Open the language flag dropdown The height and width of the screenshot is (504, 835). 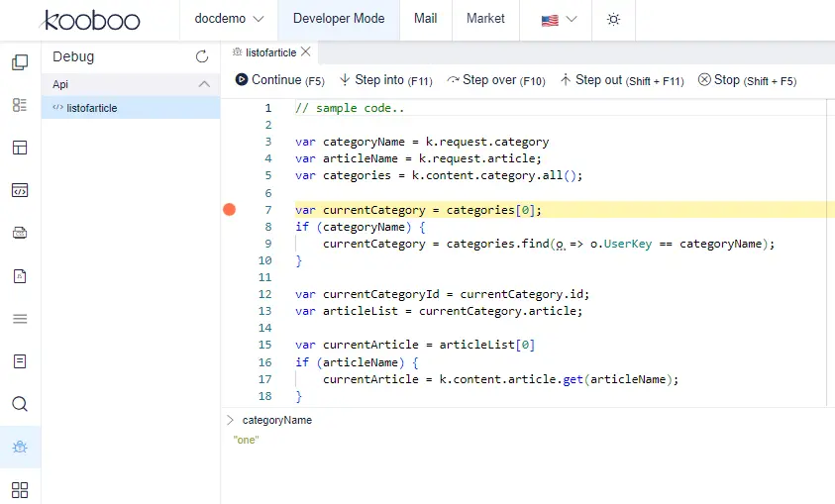tap(560, 20)
